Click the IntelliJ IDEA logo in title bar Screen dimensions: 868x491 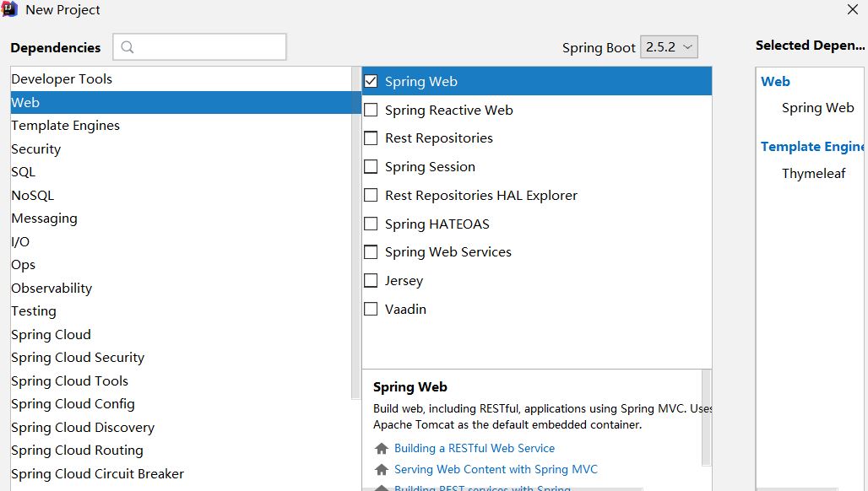9,9
